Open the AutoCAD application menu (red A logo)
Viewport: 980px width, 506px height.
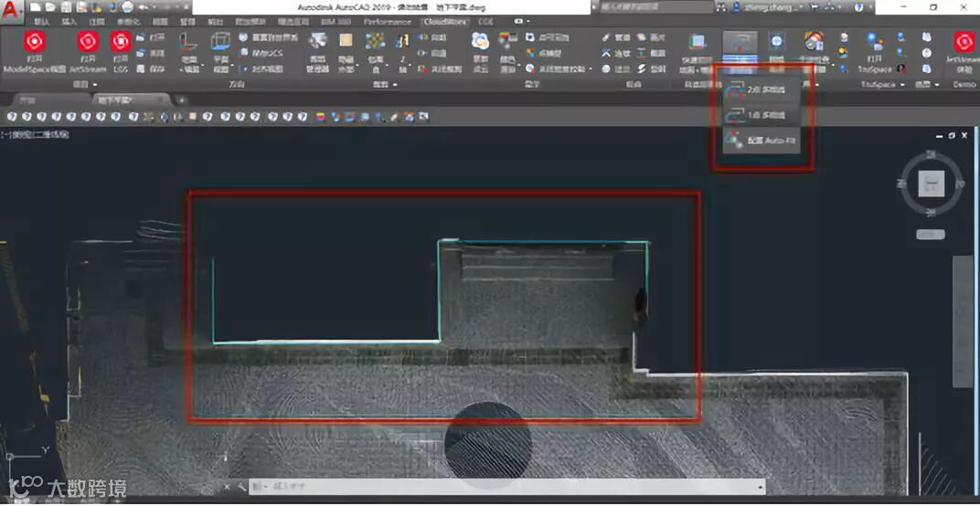click(10, 10)
